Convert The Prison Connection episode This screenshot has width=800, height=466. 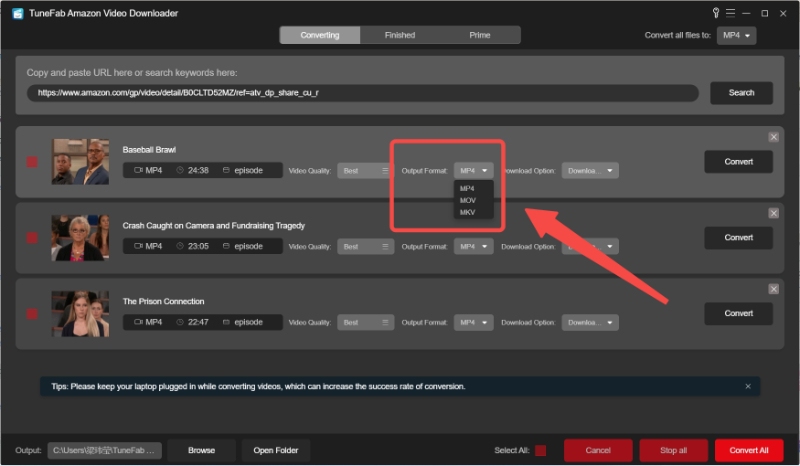[738, 313]
